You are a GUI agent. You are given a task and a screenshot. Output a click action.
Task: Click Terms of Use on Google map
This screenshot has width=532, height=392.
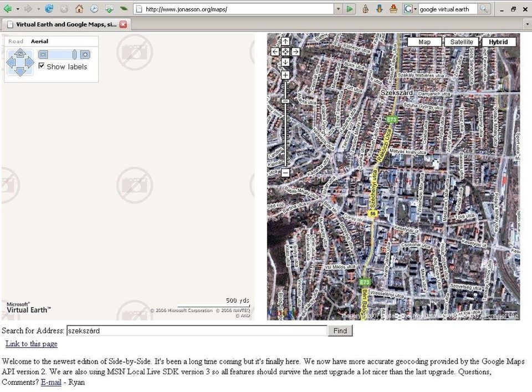tap(502, 315)
